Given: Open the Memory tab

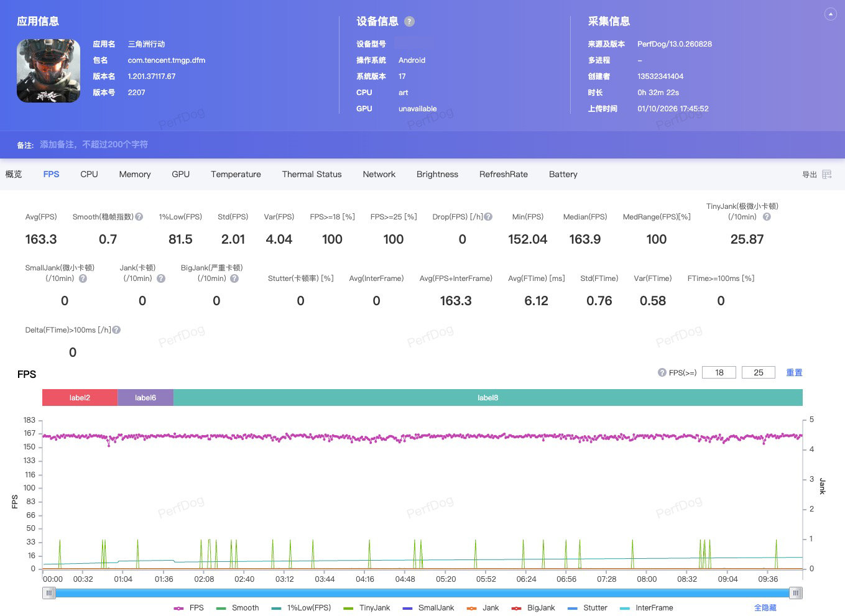Looking at the screenshot, I should [135, 175].
